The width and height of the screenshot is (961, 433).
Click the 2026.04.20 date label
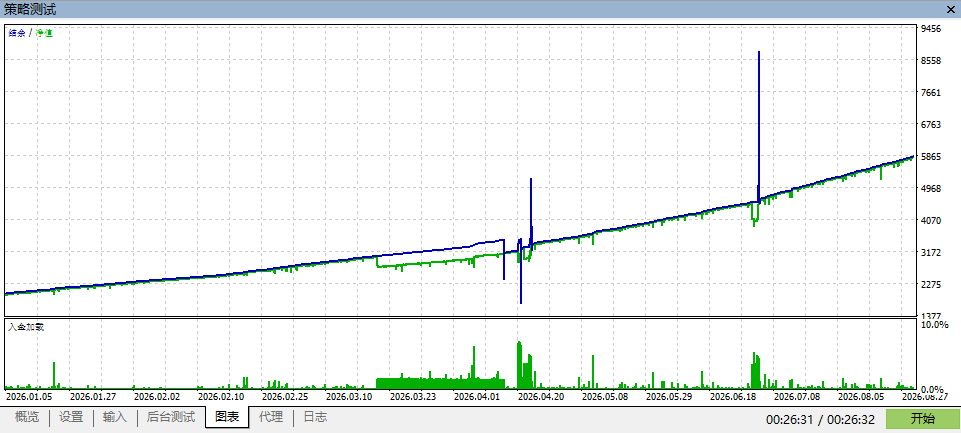click(x=541, y=396)
